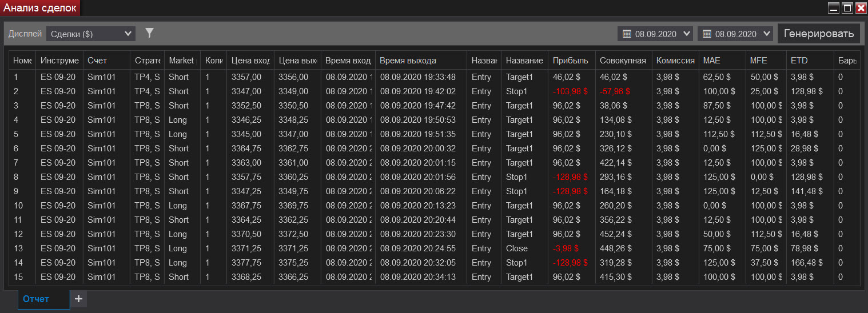Viewport: 868px width, 313px height.
Task: Select cumulative value 415,30 $
Action: pos(616,277)
